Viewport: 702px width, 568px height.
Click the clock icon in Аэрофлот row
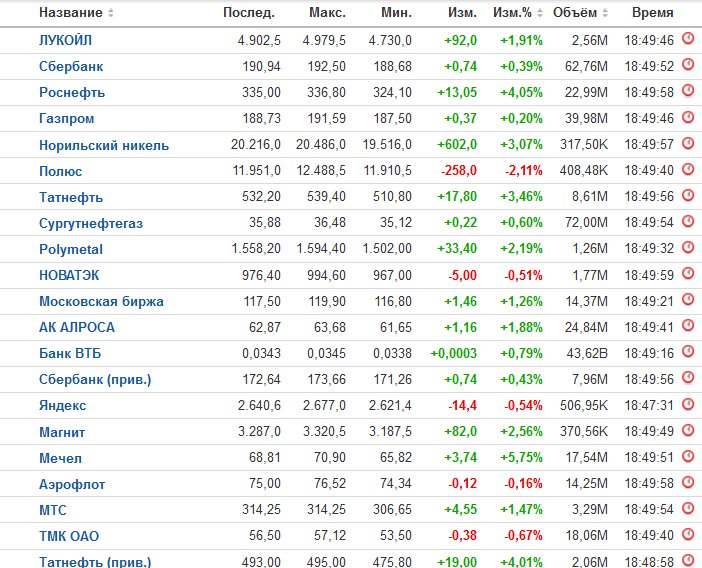[x=688, y=482]
